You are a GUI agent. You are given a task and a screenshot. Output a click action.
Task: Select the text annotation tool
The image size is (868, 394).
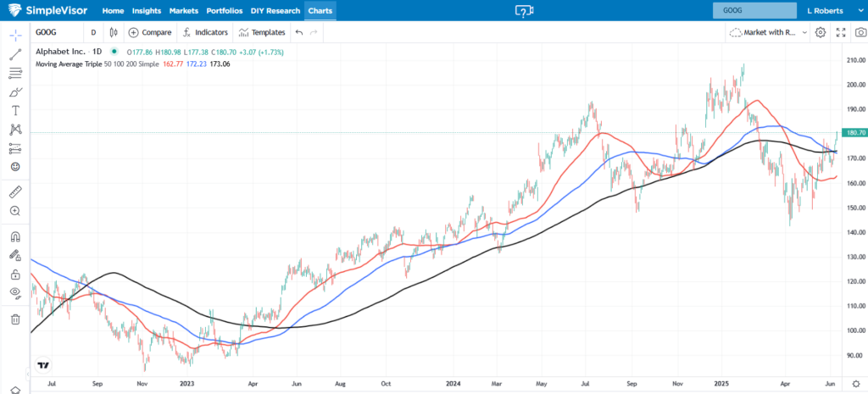(15, 110)
